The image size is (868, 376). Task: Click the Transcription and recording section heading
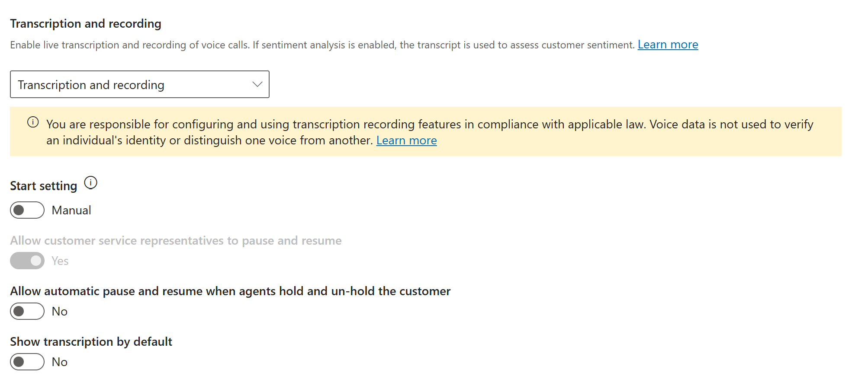(86, 23)
